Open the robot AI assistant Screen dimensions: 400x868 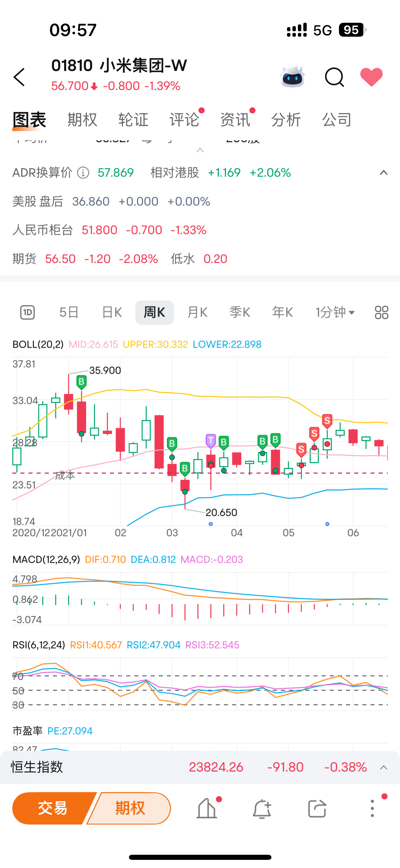tap(293, 77)
